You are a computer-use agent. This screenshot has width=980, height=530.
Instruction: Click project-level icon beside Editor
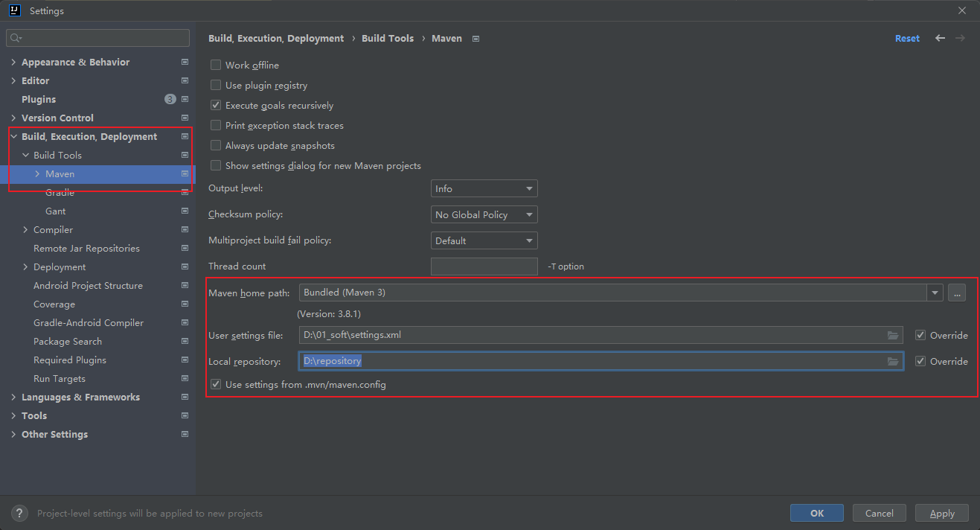[185, 81]
